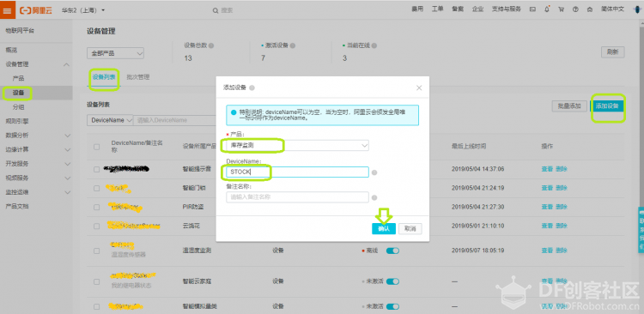Click the 批量添加 button
The height and width of the screenshot is (314, 644).
click(569, 106)
